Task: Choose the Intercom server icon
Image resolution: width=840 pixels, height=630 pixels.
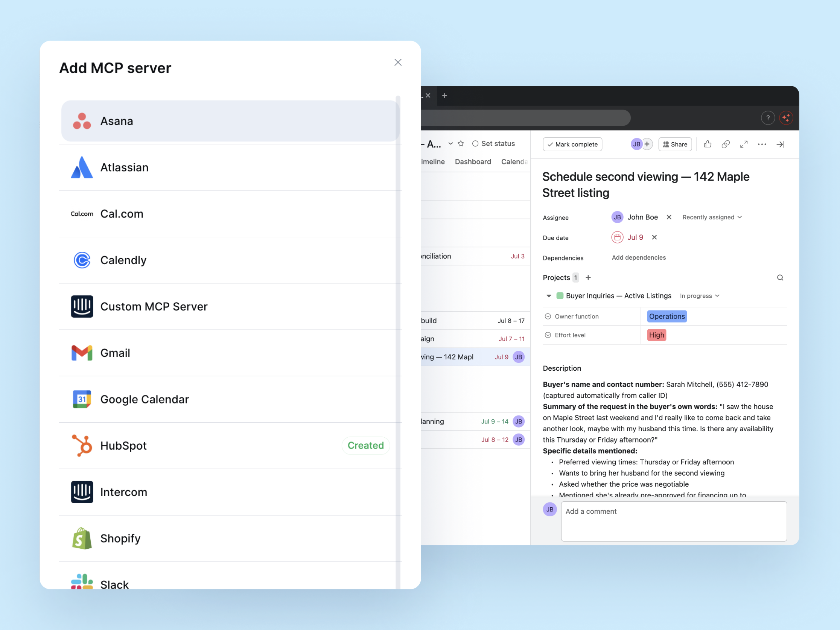Action: coord(82,492)
